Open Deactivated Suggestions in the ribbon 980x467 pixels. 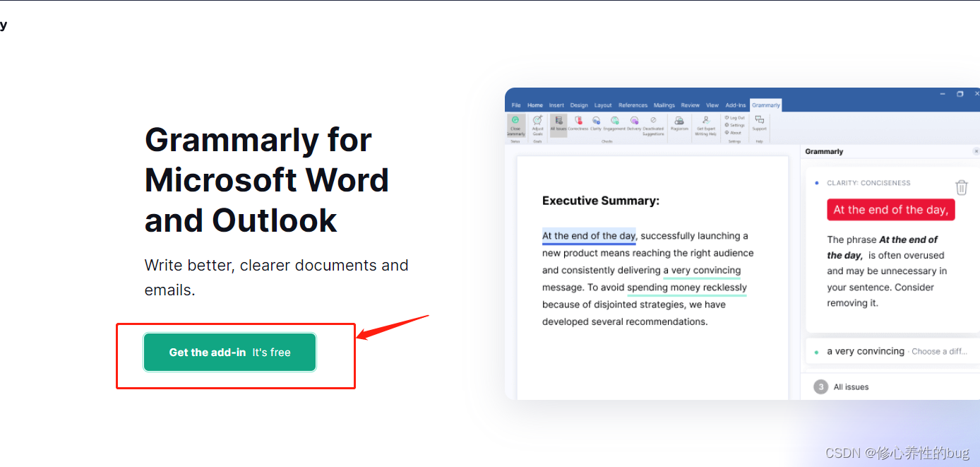coord(653,126)
